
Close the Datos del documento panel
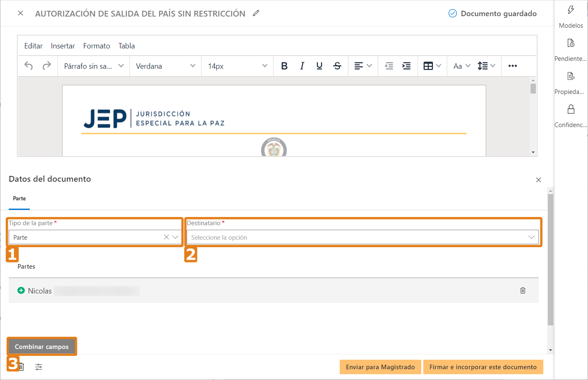point(538,180)
